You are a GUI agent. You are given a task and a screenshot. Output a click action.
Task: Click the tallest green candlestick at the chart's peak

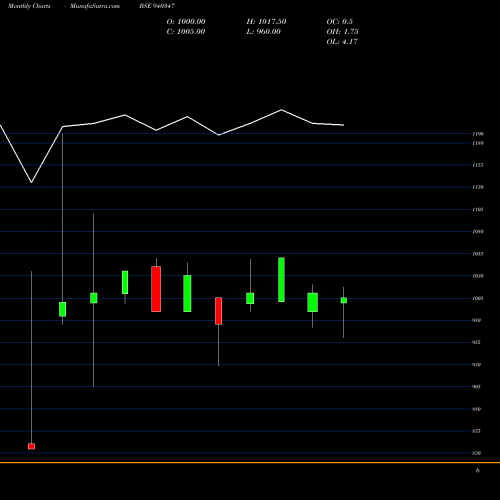coord(281,280)
